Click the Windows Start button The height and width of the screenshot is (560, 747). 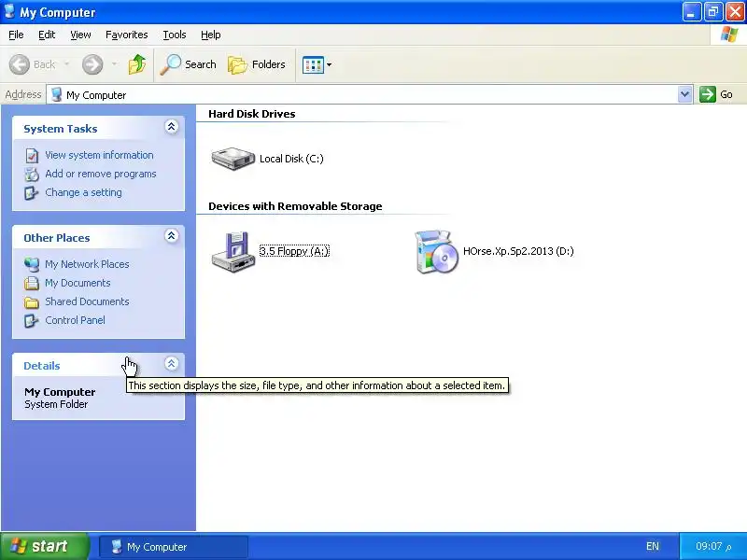[44, 546]
